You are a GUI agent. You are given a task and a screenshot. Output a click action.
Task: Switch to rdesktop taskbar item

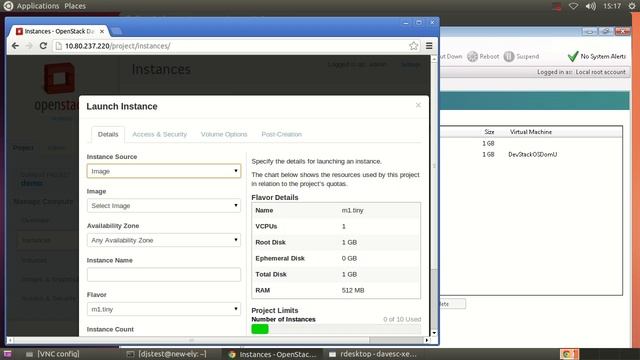(373, 354)
